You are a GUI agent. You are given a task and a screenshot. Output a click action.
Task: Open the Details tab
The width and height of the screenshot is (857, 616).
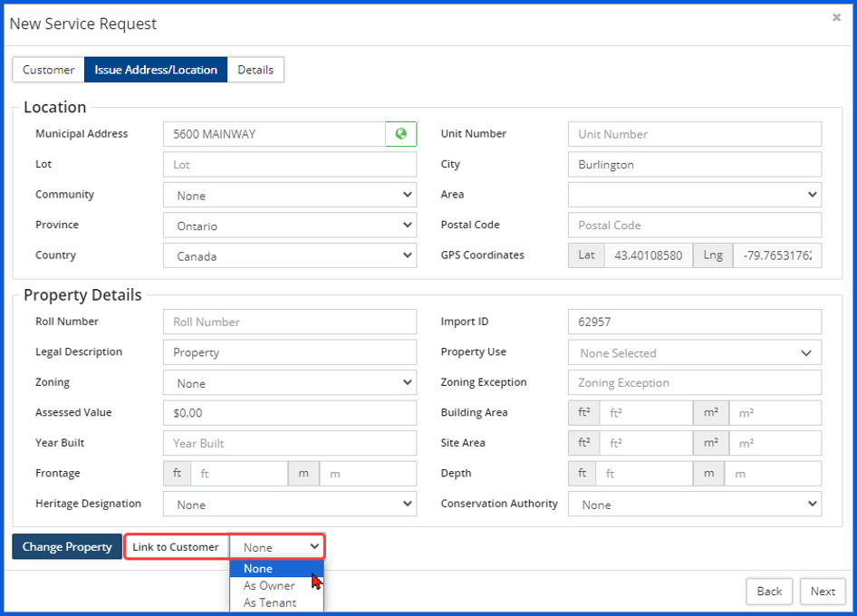tap(255, 70)
